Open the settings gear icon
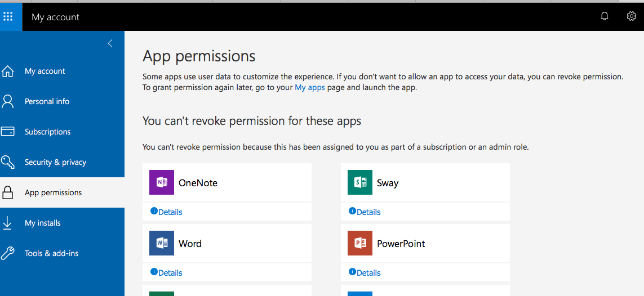This screenshot has height=296, width=644. [631, 16]
